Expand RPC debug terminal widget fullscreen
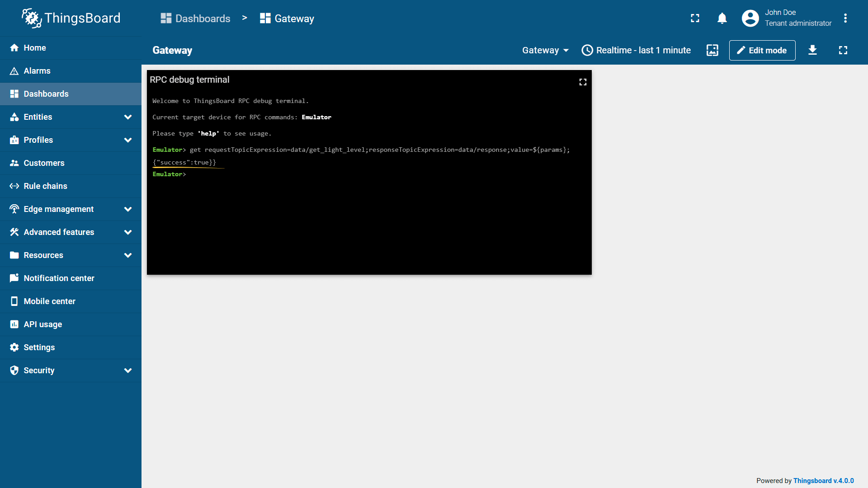This screenshot has width=868, height=488. pyautogui.click(x=583, y=82)
